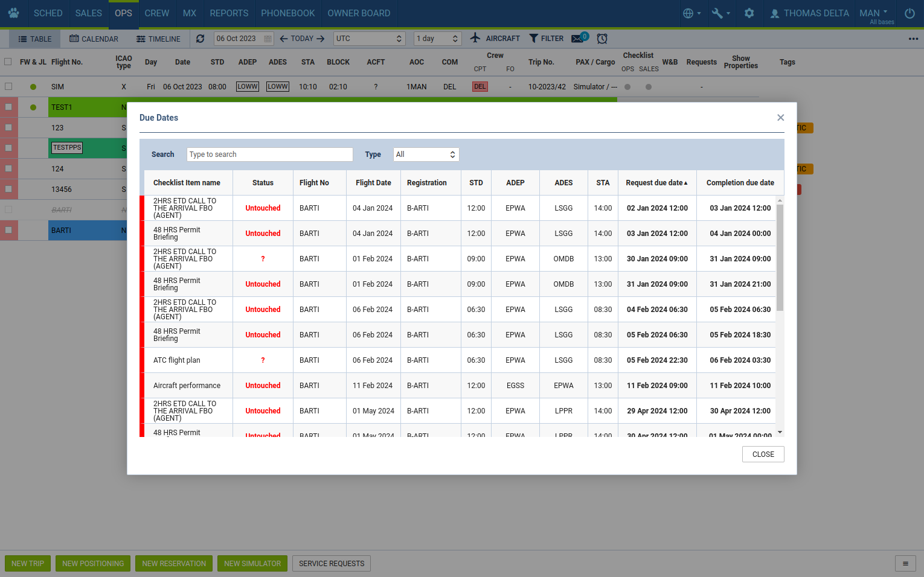Click the Due Dates search input field
This screenshot has width=924, height=577.
269,155
